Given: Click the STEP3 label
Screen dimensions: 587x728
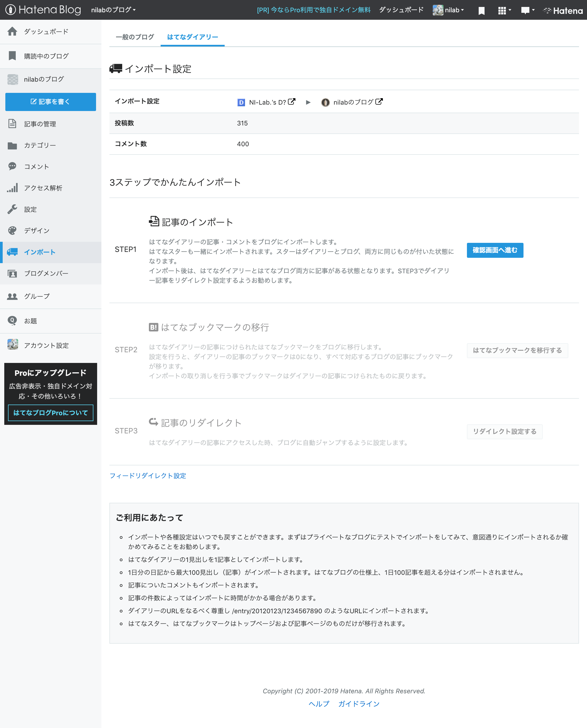Looking at the screenshot, I should pos(126,431).
